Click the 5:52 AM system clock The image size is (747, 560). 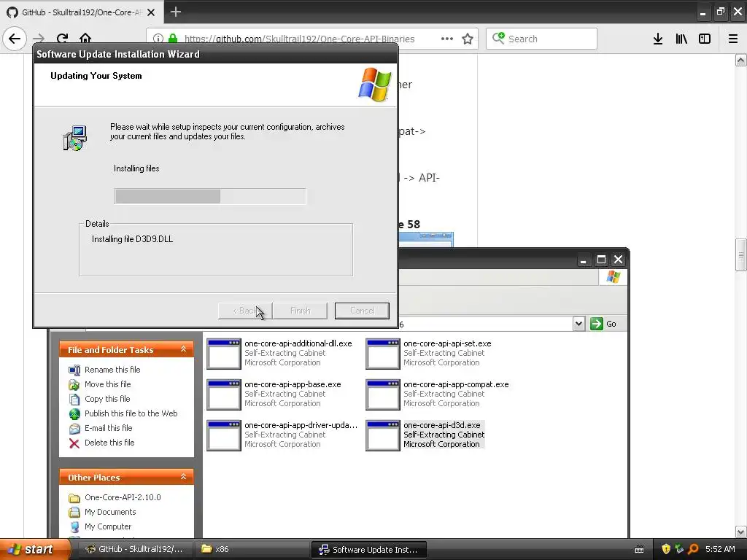[x=720, y=549]
